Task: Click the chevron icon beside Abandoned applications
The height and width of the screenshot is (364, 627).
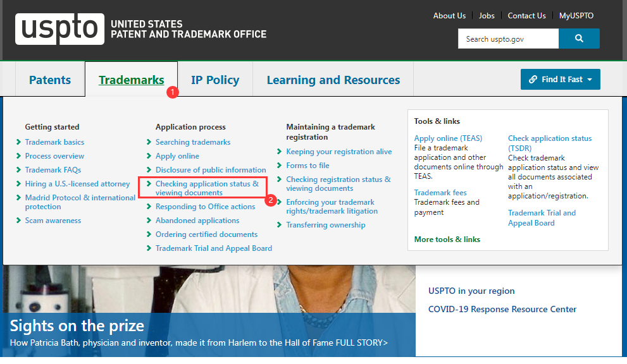Action: [x=149, y=220]
